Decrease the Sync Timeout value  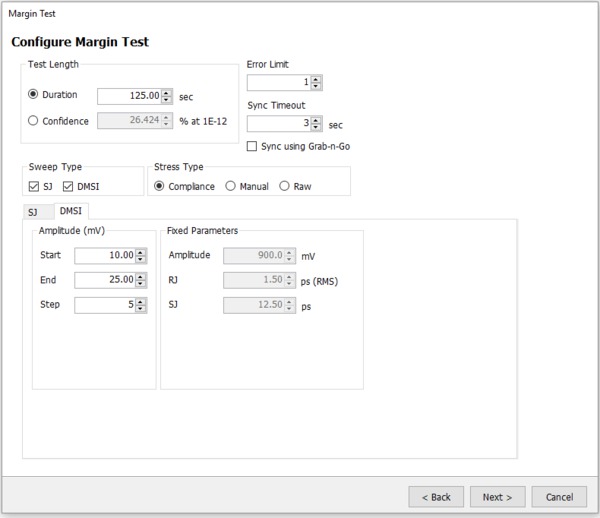(x=316, y=127)
